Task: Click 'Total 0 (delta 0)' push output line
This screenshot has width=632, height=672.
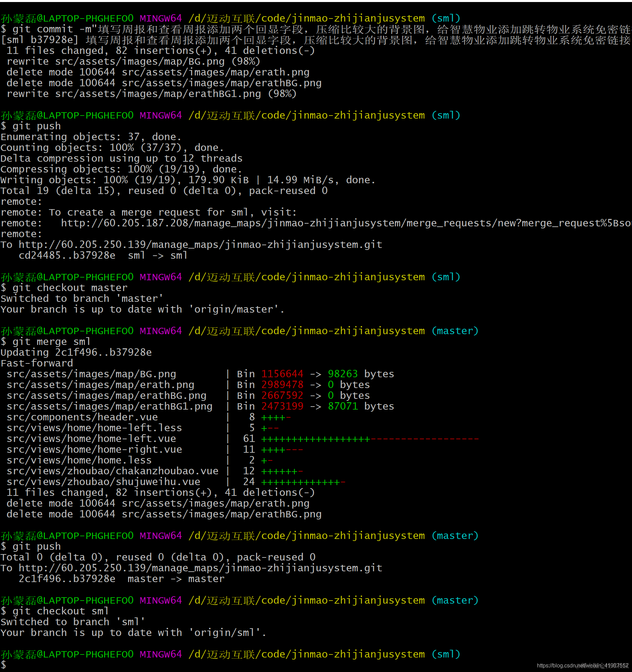Action: (x=158, y=557)
